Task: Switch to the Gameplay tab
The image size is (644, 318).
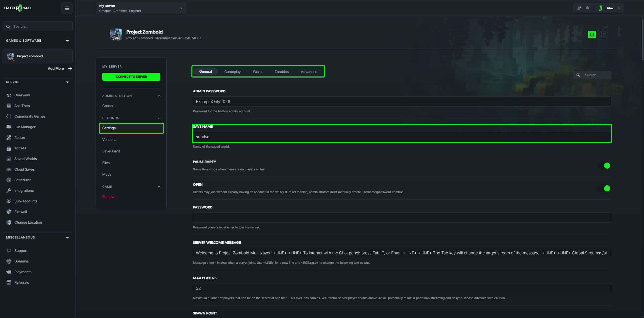Action: point(232,72)
